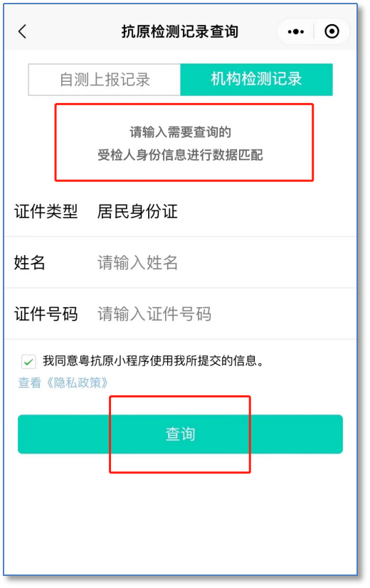This screenshot has height=588, width=370.
Task: Open the three-dot more options menu
Action: (296, 31)
